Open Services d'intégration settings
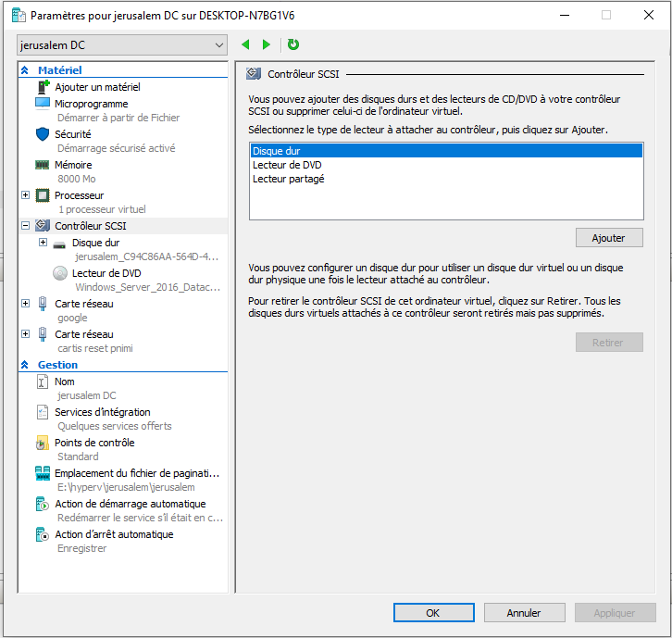Viewport: 672px width, 638px height. click(x=103, y=412)
